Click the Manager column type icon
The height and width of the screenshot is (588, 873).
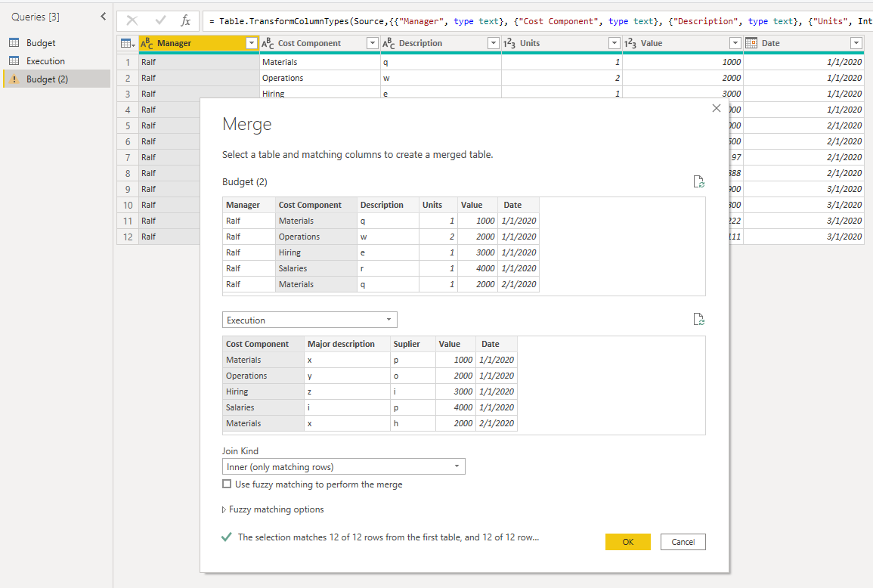[x=147, y=43]
